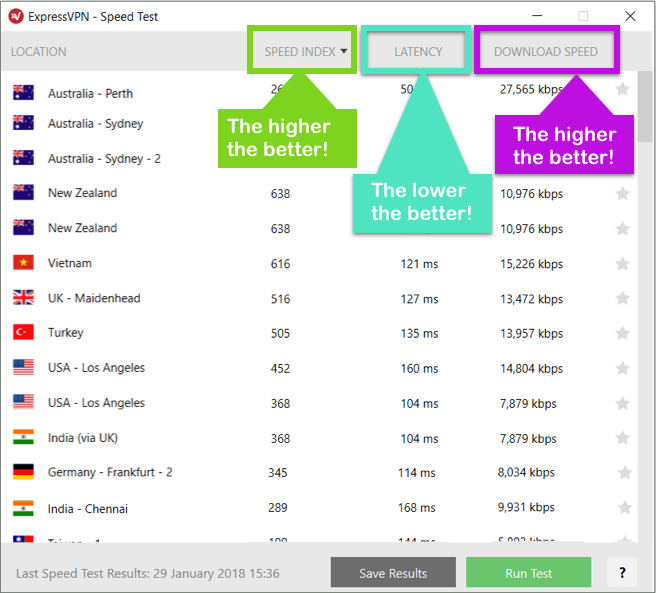The height and width of the screenshot is (593, 656).
Task: Select the Australia - Sydney - 2 location name
Action: click(104, 159)
